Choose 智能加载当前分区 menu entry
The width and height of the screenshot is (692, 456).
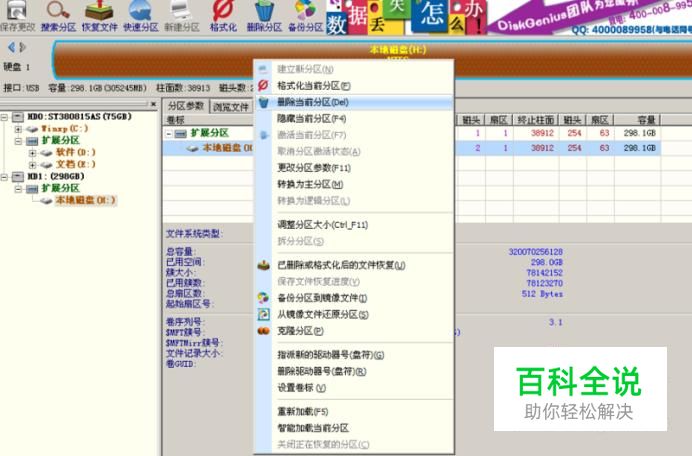354,428
